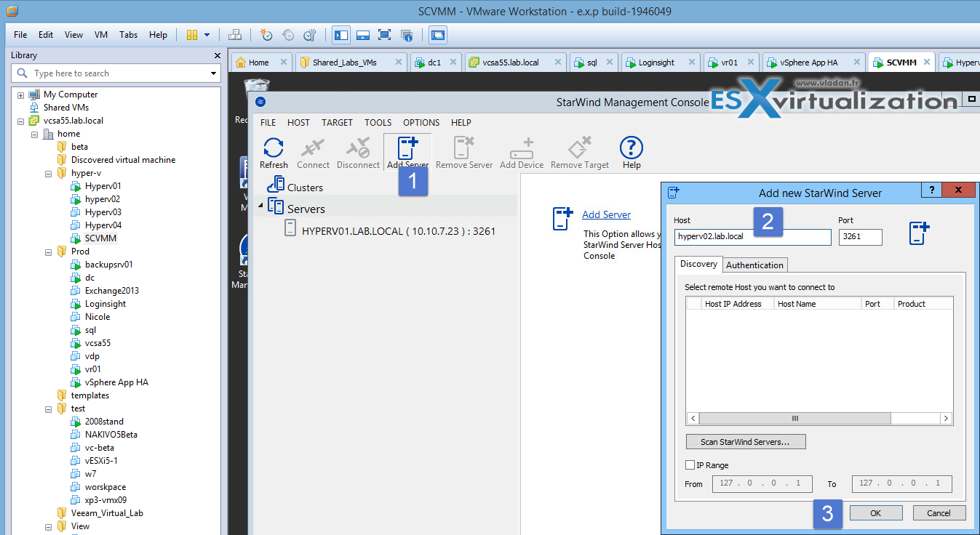Click Add Device toolbar icon
Image resolution: width=980 pixels, height=535 pixels.
tap(522, 153)
